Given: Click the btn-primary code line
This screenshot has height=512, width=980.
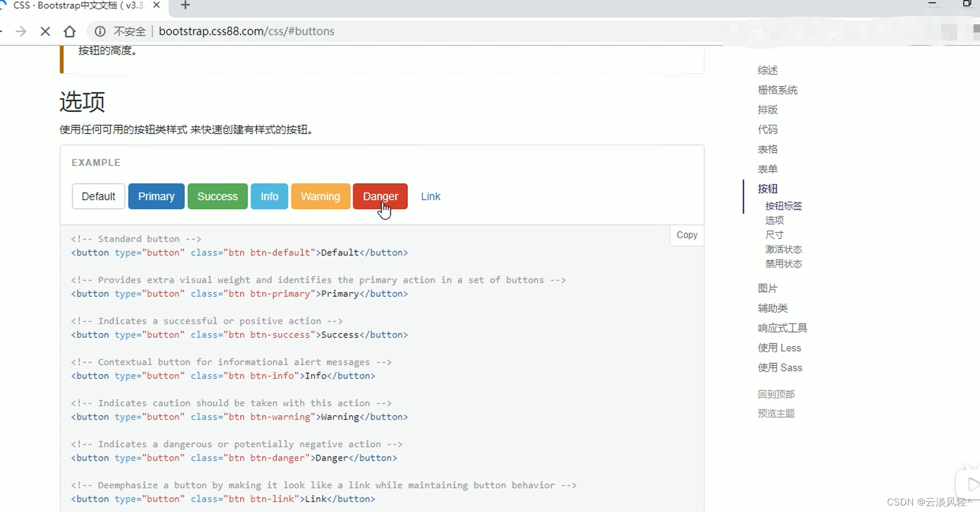Looking at the screenshot, I should pos(240,294).
